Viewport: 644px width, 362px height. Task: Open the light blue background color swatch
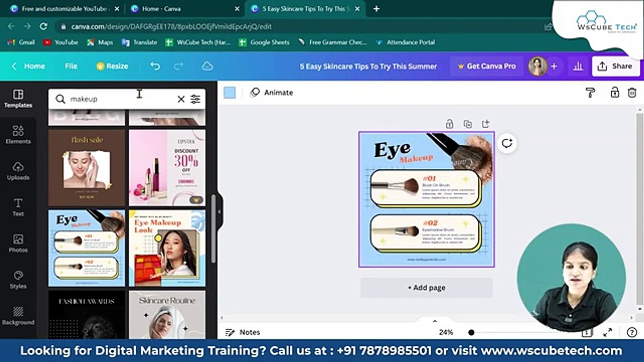coord(230,93)
